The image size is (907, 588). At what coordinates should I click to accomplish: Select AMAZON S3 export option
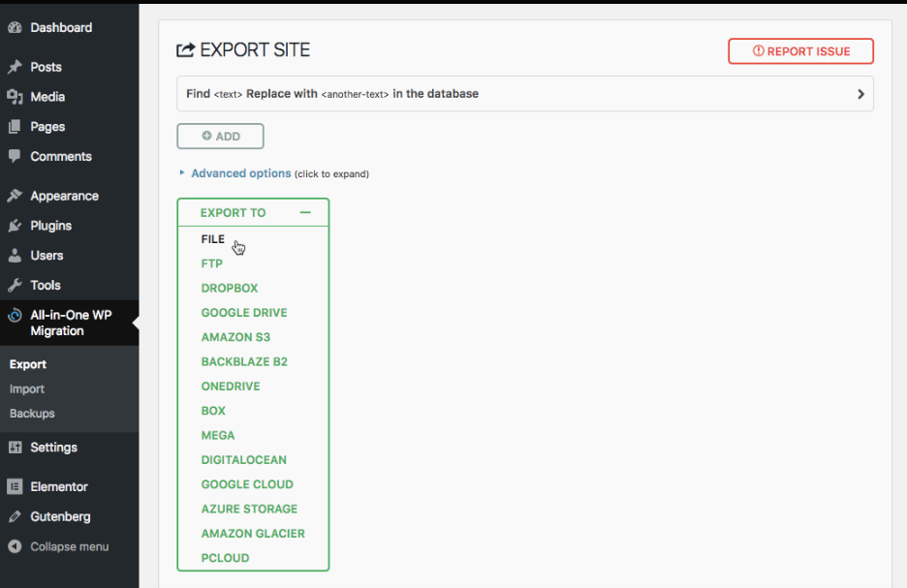tap(235, 337)
